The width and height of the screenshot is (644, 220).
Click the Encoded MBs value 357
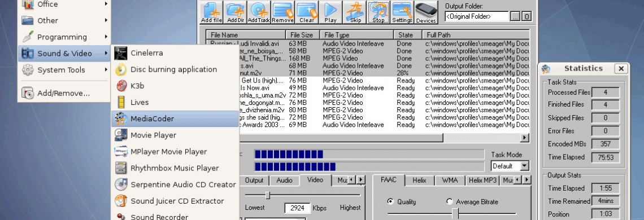click(606, 144)
